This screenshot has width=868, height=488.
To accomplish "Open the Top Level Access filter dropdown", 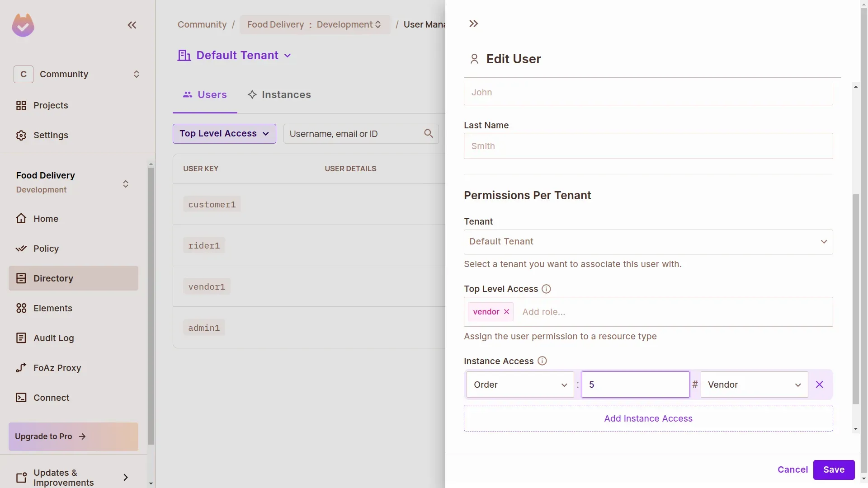I will coord(224,134).
